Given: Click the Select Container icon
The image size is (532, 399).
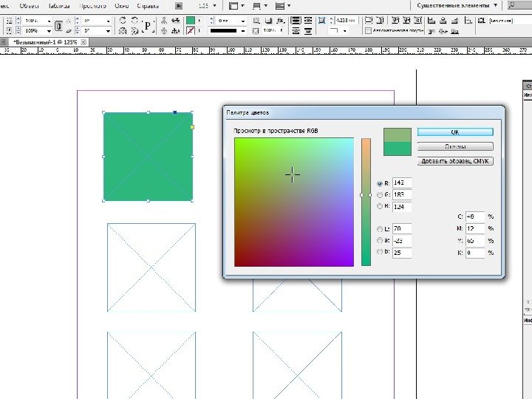Looking at the screenshot, I should [164, 21].
